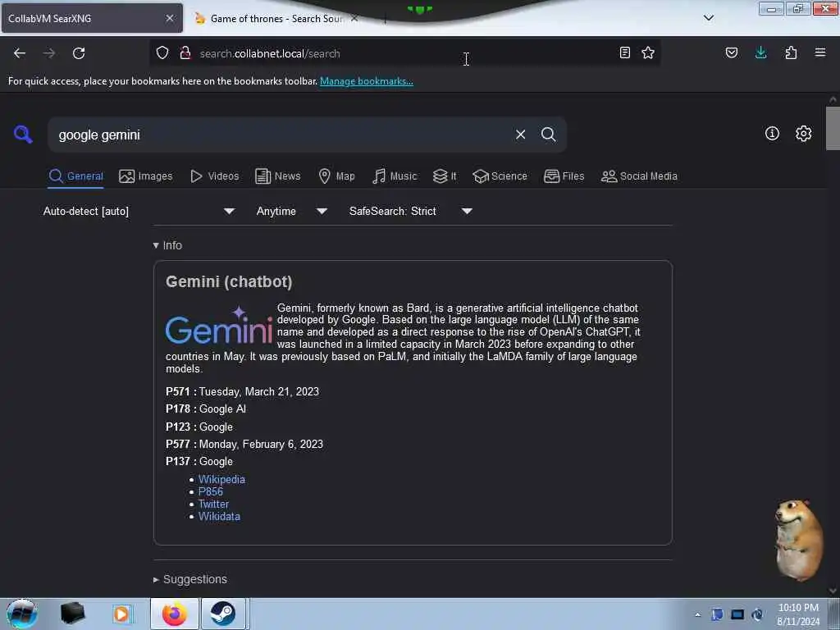The height and width of the screenshot is (630, 840).
Task: Show hidden system tray icons
Action: pos(697,614)
